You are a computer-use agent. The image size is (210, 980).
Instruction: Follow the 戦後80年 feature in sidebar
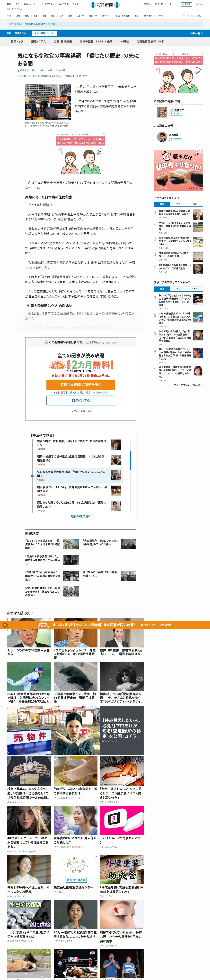[175, 113]
